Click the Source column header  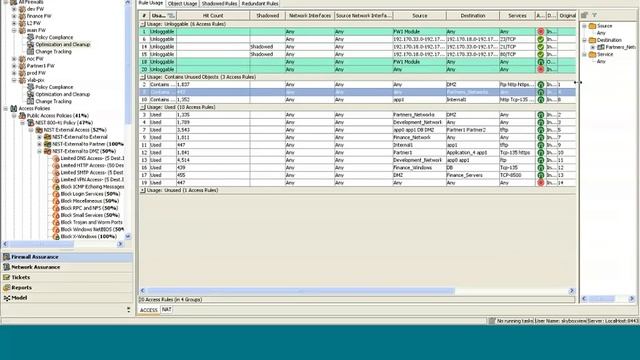[419, 16]
